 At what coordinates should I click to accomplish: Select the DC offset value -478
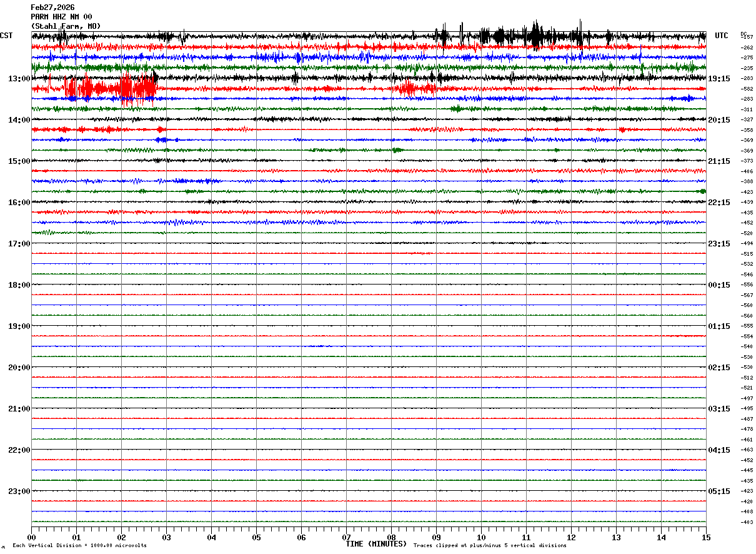click(x=747, y=430)
